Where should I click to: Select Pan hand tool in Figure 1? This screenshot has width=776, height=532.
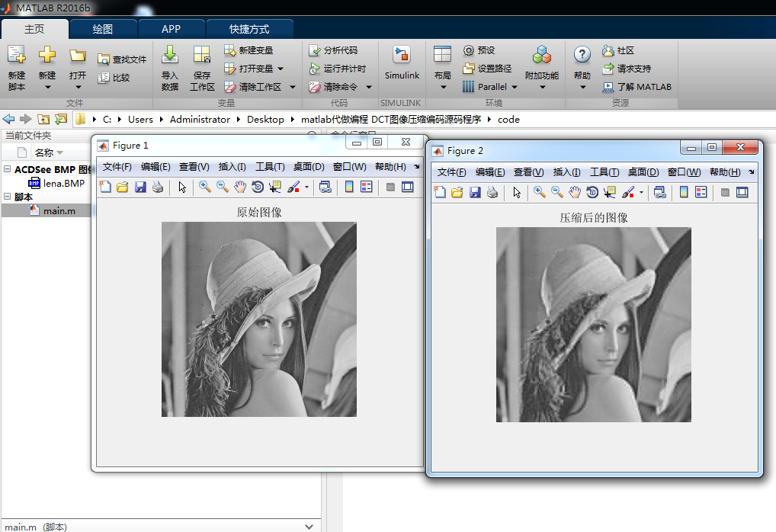click(x=240, y=187)
